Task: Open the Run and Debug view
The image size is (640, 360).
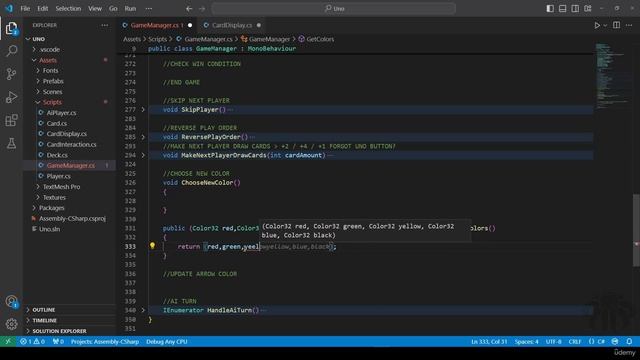Action: [x=11, y=97]
